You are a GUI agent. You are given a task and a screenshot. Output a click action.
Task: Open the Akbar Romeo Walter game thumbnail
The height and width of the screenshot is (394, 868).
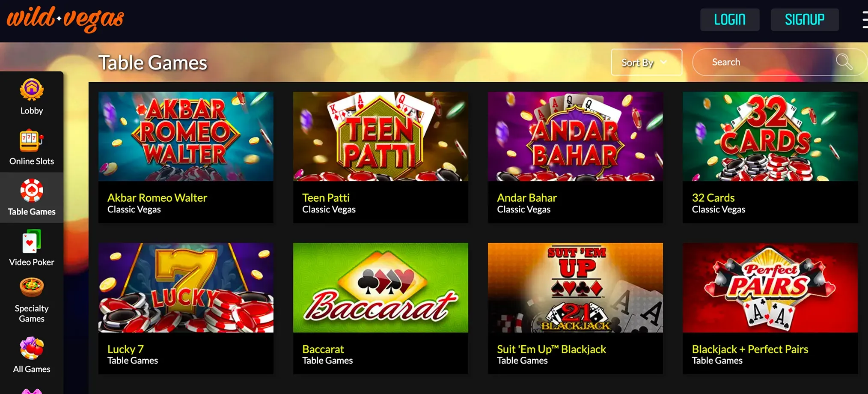[186, 136]
